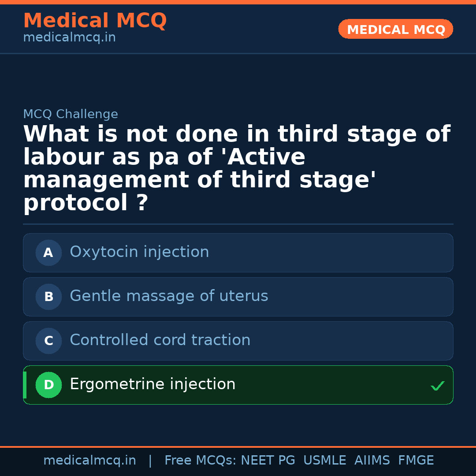Click the orange MEDICAL MCQ badge
The width and height of the screenshot is (476, 476).
coord(395,30)
